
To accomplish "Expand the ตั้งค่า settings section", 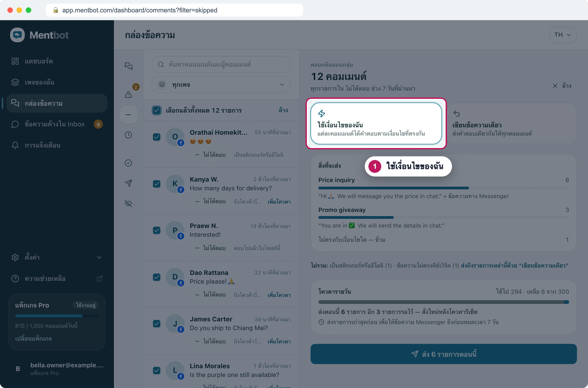I will point(57,257).
